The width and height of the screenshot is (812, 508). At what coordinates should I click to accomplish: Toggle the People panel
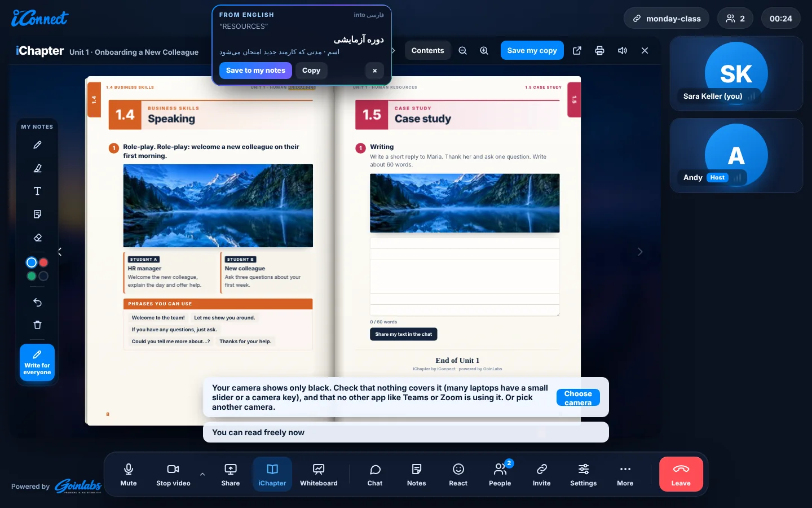point(500,474)
